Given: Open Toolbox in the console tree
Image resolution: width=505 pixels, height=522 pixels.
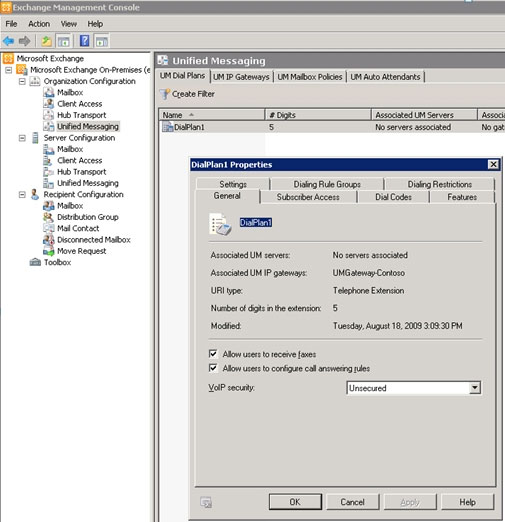Looking at the screenshot, I should pyautogui.click(x=57, y=262).
